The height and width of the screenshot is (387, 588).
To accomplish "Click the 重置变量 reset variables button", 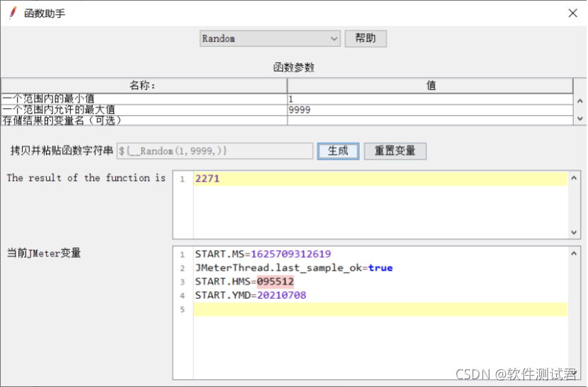I will click(395, 151).
